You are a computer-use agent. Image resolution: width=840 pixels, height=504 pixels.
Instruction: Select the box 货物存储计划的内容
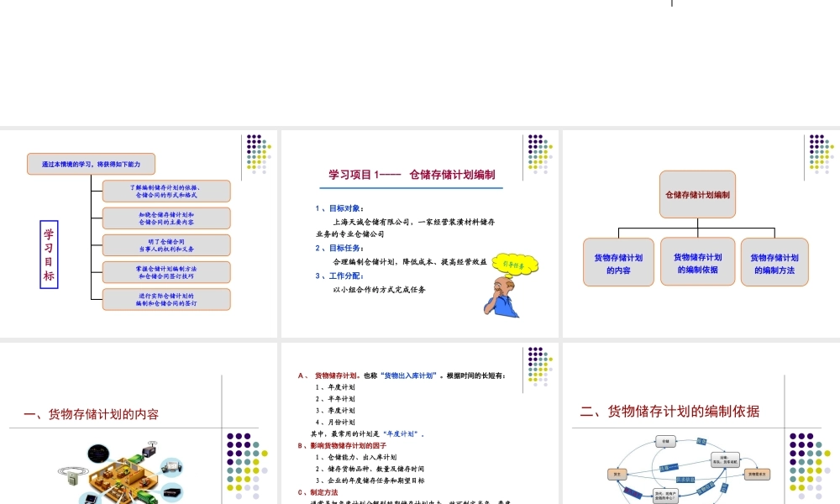pos(618,262)
